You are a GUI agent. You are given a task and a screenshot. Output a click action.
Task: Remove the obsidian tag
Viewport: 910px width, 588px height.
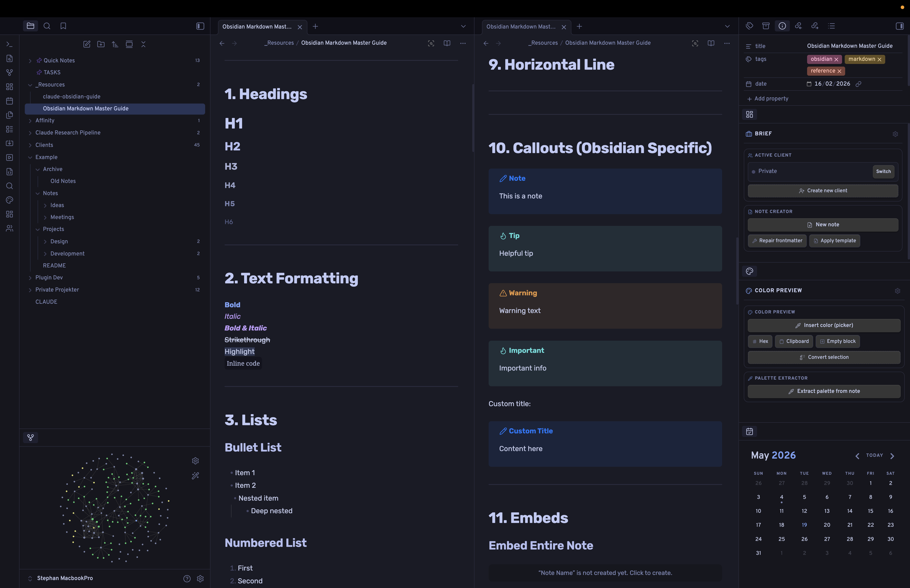(836, 60)
